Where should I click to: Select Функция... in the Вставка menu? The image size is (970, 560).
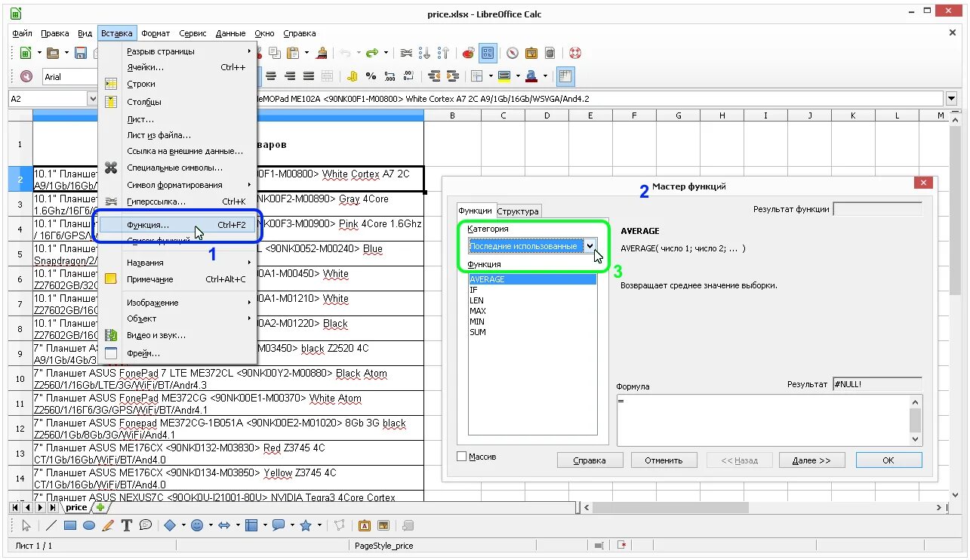coord(178,225)
